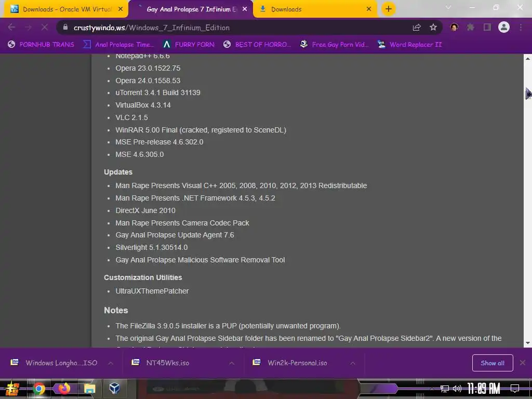The height and width of the screenshot is (399, 532).
Task: Close the Oracle VM VirtualBox tab
Action: (121, 9)
